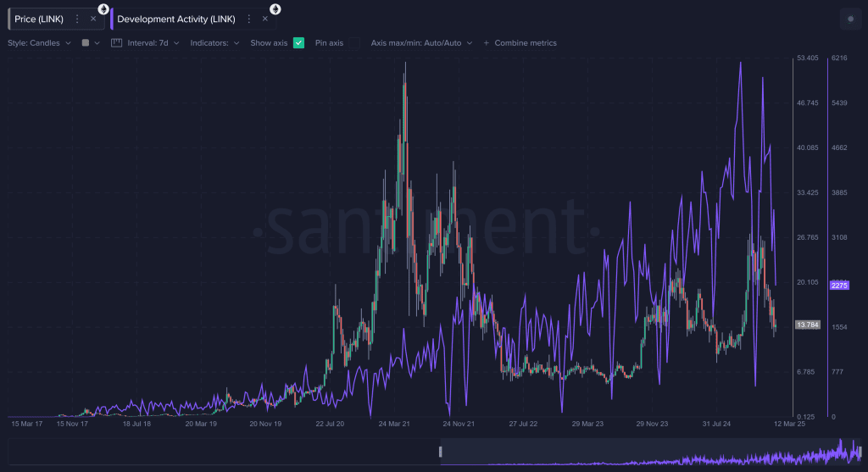The image size is (868, 472).
Task: Select the Development Activity (LINK) tab
Action: tap(175, 19)
